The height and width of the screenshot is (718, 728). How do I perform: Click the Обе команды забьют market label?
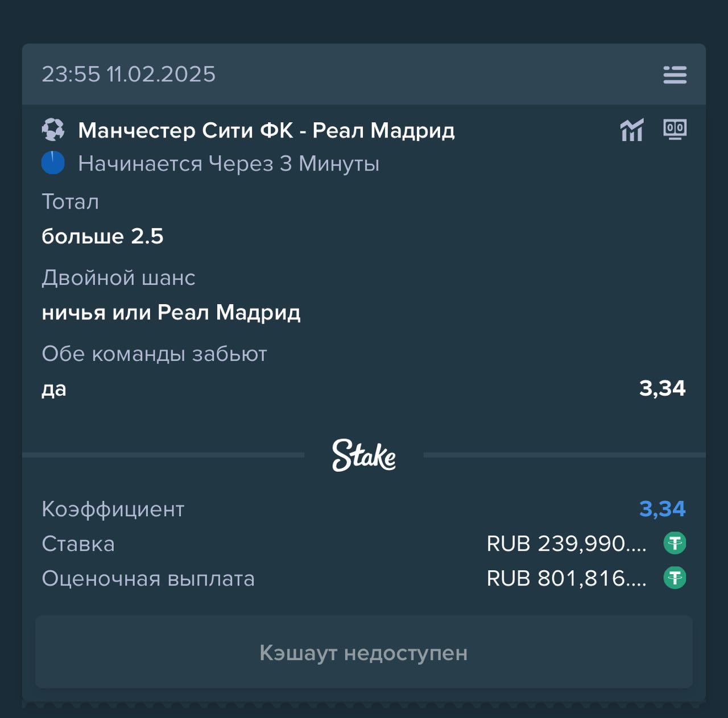[154, 354]
